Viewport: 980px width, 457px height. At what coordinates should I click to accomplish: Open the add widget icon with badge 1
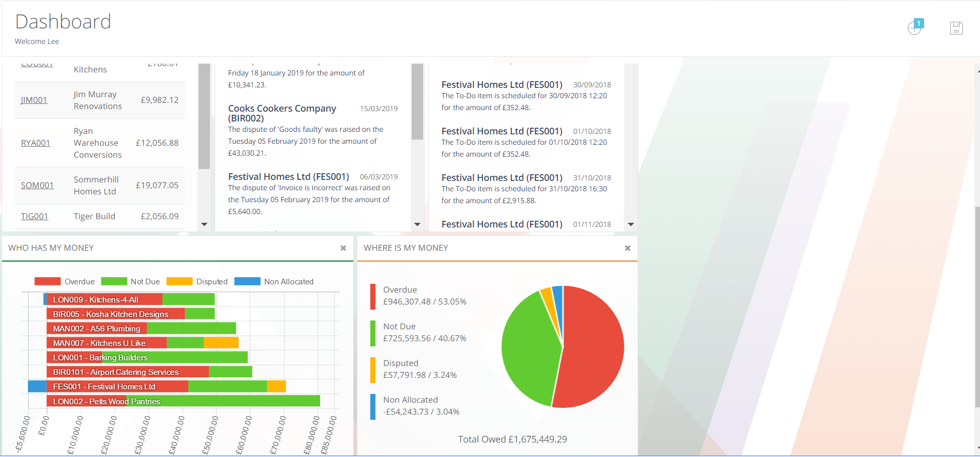coord(915,27)
